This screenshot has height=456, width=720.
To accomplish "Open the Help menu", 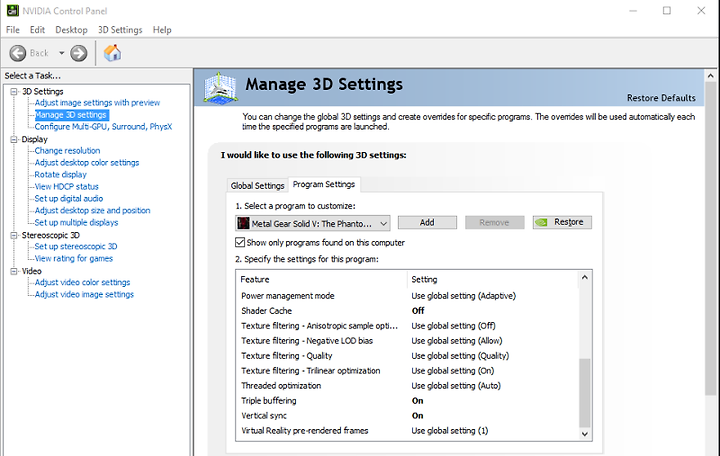I will [162, 30].
